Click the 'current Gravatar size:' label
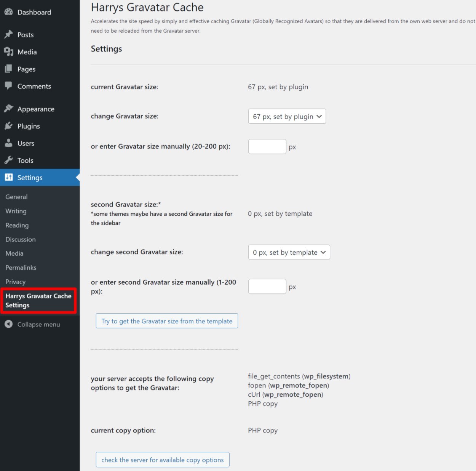Viewport: 476px width, 471px height. pos(125,87)
